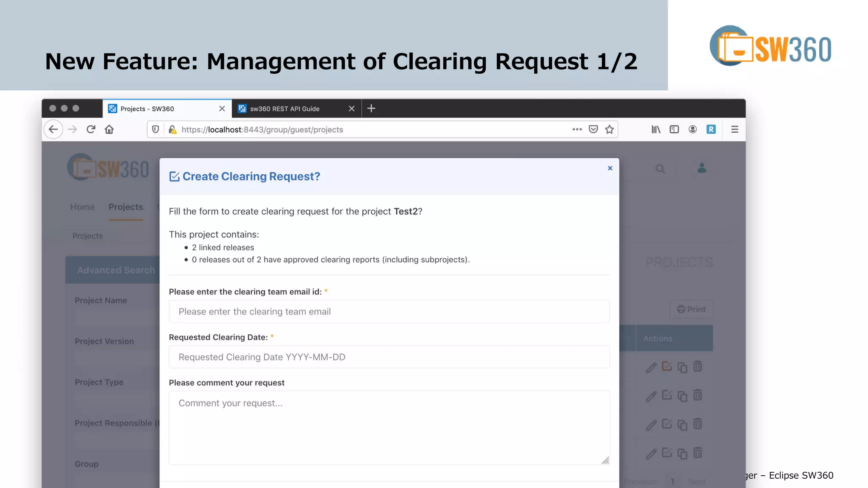Edit the fourth project row with the pencil
868x488 pixels.
(651, 454)
